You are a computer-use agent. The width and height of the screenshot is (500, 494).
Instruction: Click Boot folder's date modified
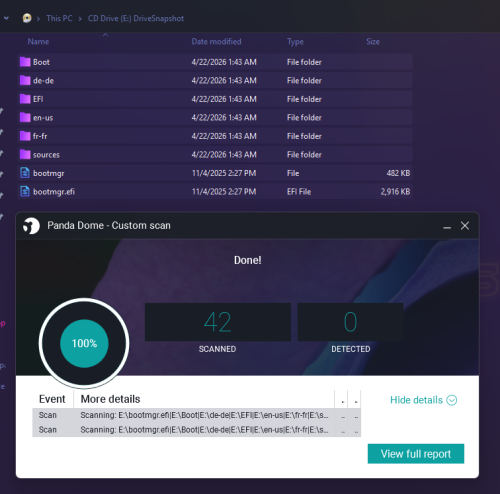pyautogui.click(x=224, y=62)
